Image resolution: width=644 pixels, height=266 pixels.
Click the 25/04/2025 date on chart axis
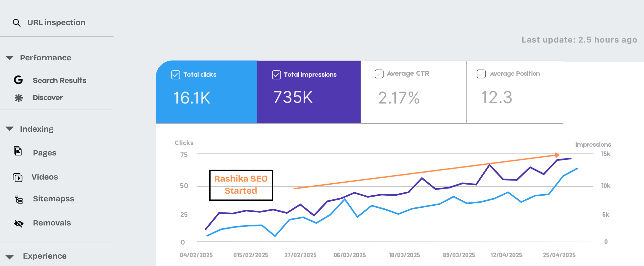[559, 255]
